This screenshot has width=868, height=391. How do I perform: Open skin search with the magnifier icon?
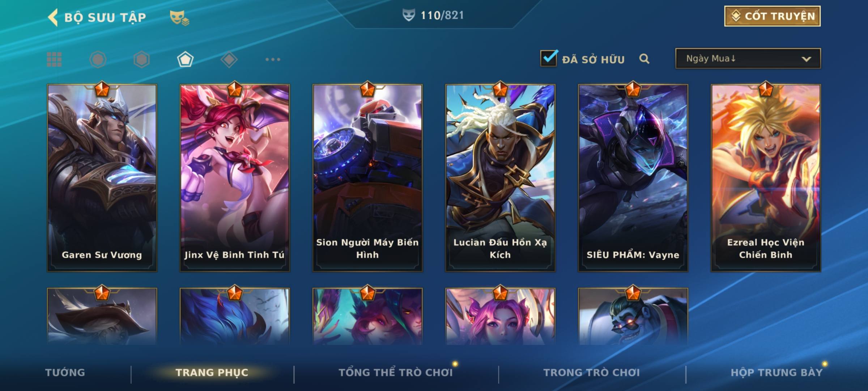tap(644, 59)
